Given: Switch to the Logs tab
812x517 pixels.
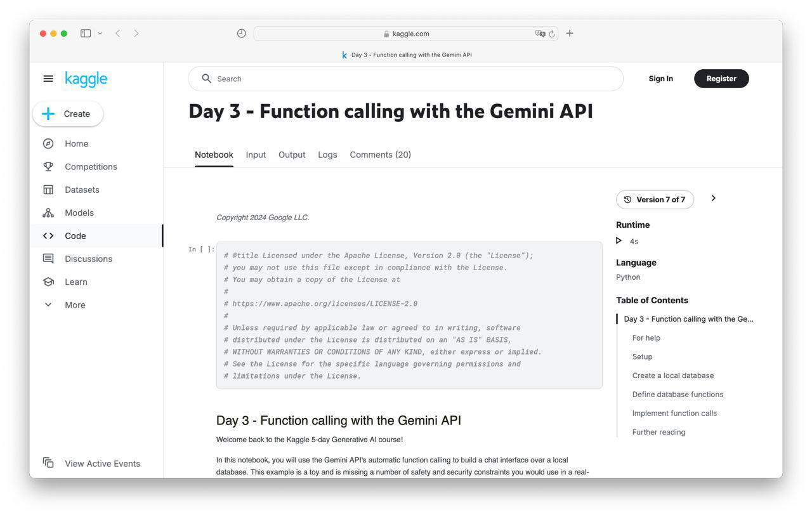Looking at the screenshot, I should coord(327,155).
